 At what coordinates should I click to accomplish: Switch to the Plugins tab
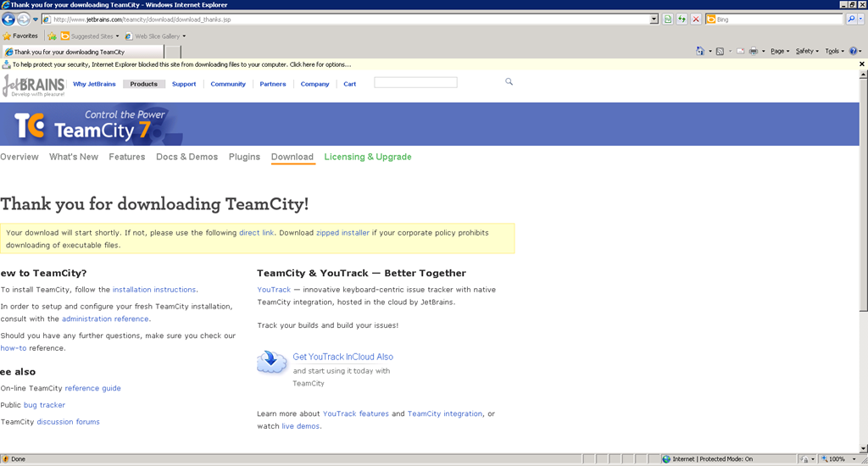pyautogui.click(x=244, y=157)
